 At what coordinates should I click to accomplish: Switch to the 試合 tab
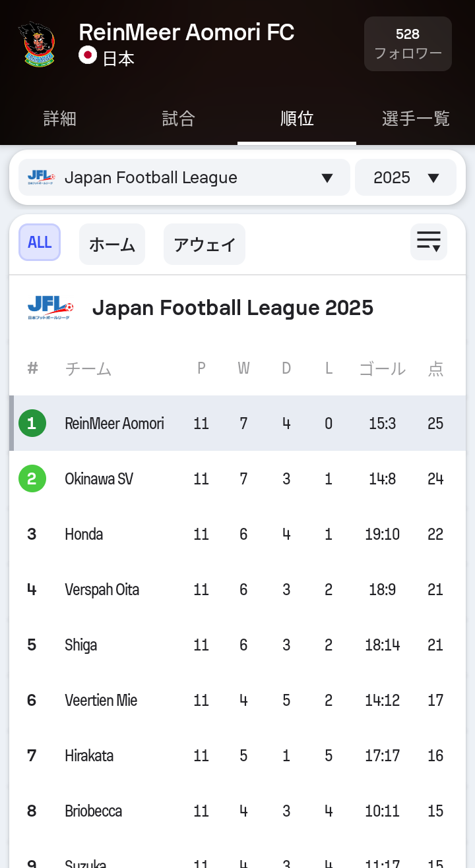coord(178,119)
